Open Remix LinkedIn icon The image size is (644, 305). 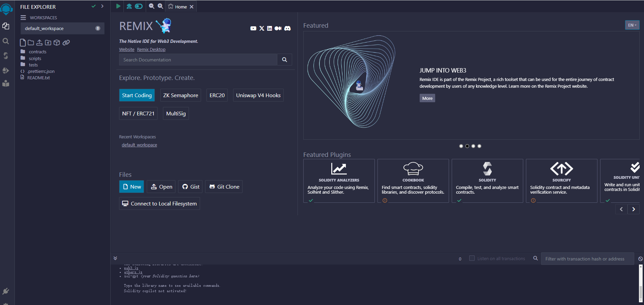(270, 28)
